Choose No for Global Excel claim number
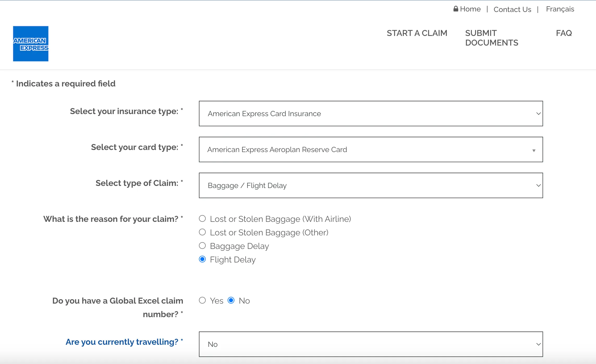Screen dimensions: 596x364 [231, 300]
